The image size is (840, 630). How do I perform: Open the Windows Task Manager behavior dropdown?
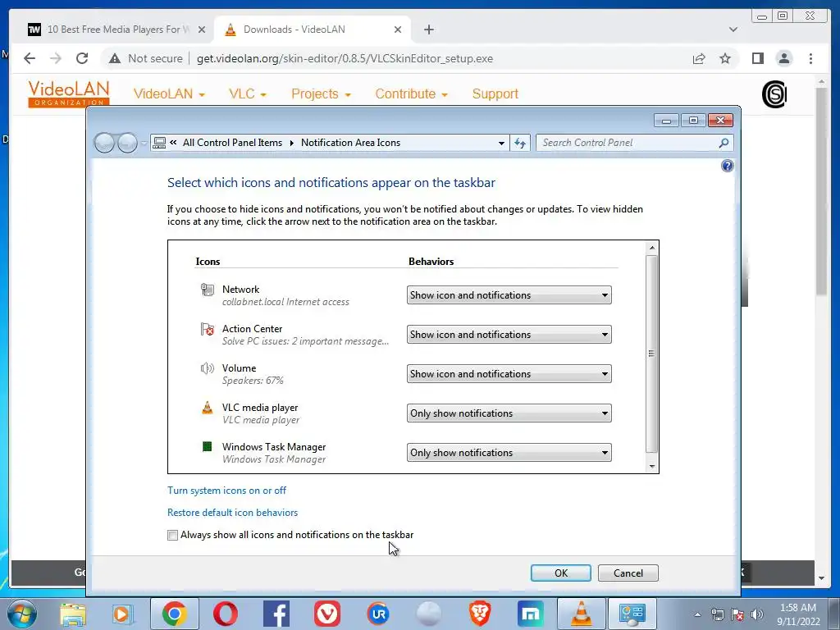point(509,453)
